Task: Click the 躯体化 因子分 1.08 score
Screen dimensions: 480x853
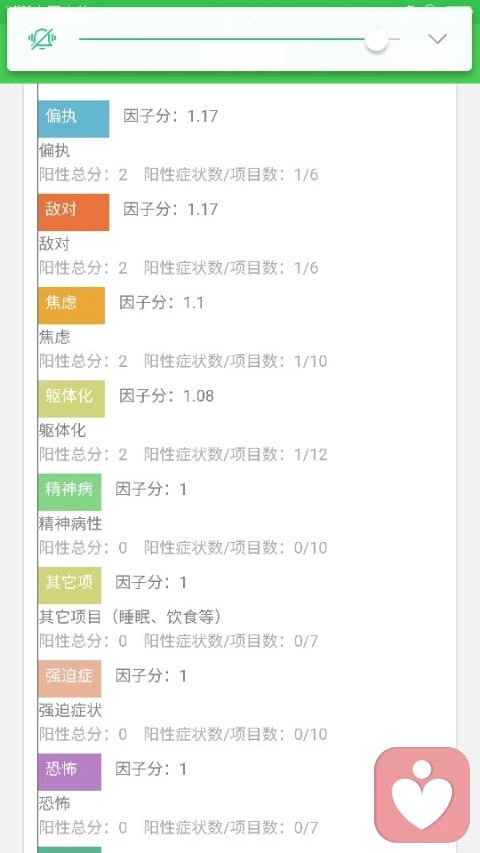Action: click(167, 396)
